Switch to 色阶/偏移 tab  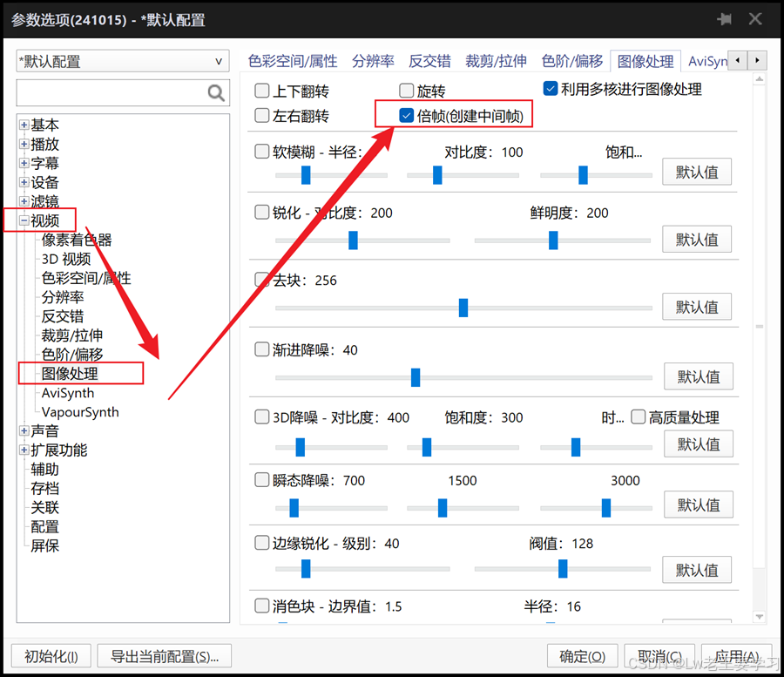tap(572, 62)
